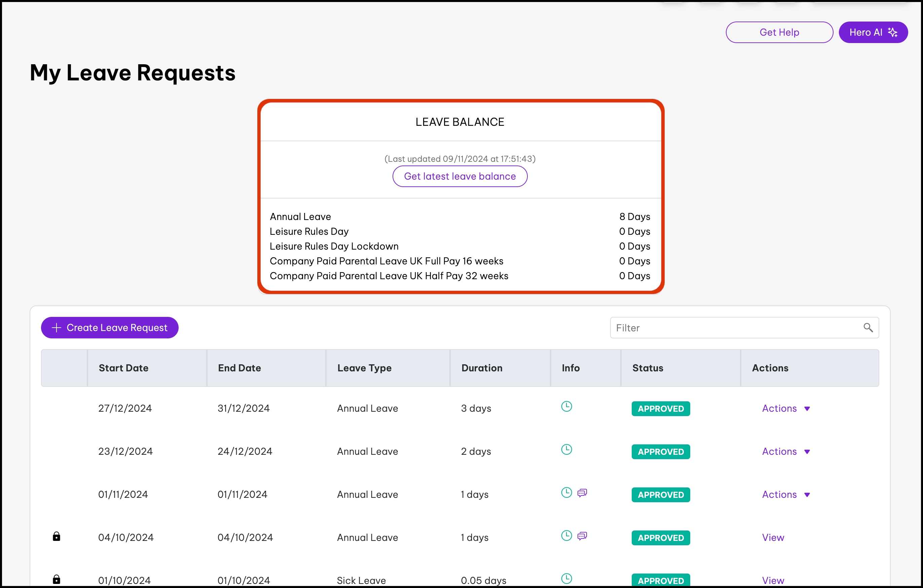Click the lock icon on the Sick Leave row
Image resolution: width=923 pixels, height=588 pixels.
(57, 579)
